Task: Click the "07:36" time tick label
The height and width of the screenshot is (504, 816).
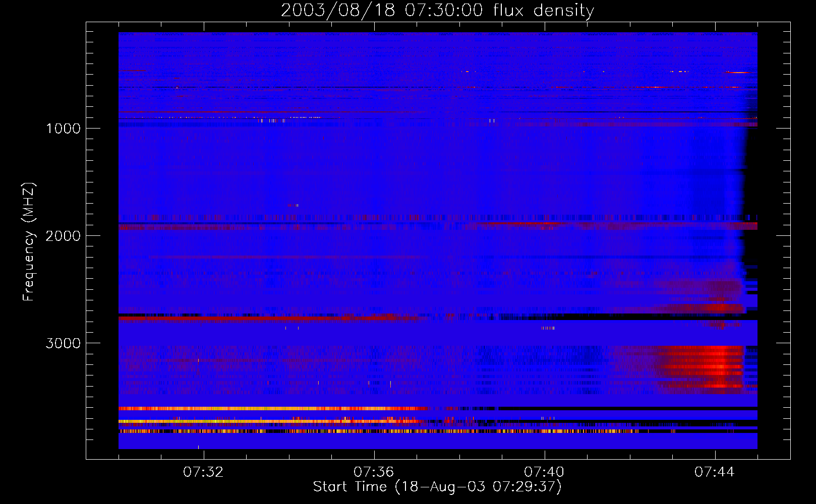Action: [x=374, y=472]
